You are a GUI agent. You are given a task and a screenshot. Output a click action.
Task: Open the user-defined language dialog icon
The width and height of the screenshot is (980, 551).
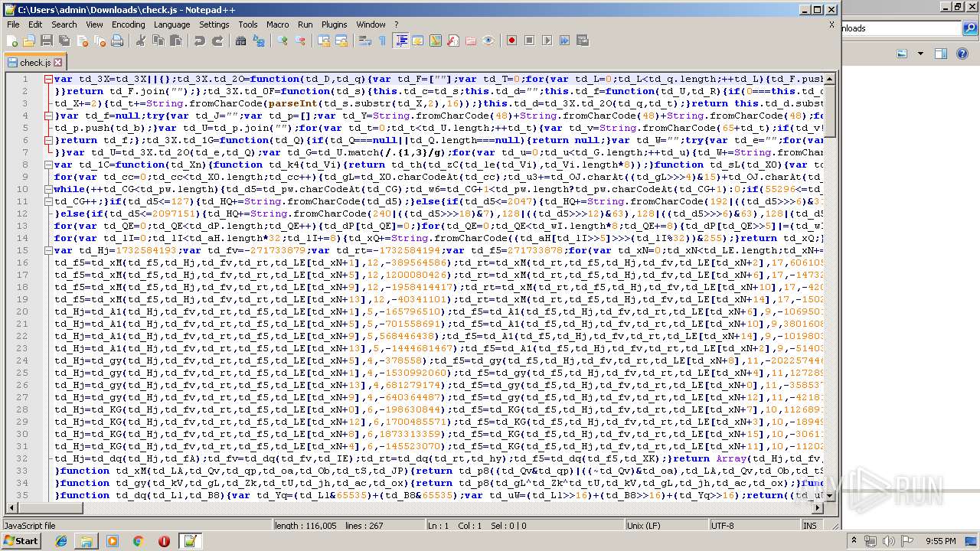(x=417, y=41)
